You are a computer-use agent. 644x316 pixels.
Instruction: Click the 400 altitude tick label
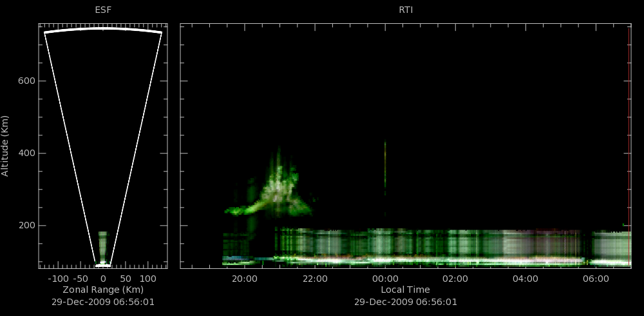pos(26,153)
